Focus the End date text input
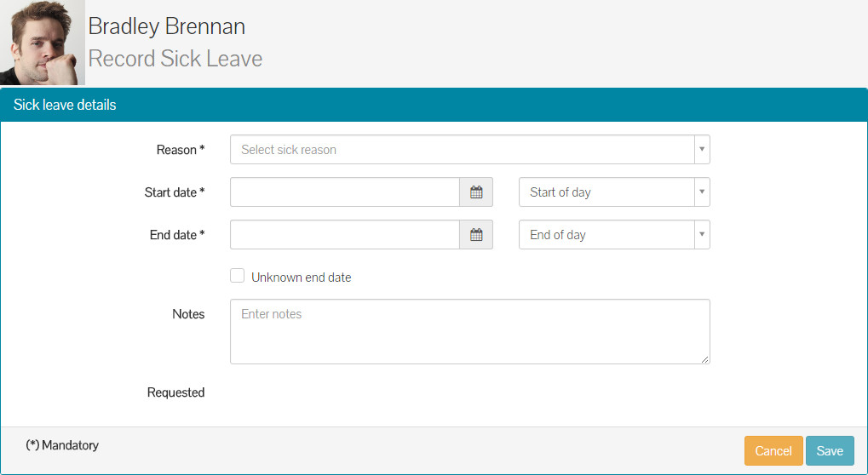 pyautogui.click(x=345, y=235)
